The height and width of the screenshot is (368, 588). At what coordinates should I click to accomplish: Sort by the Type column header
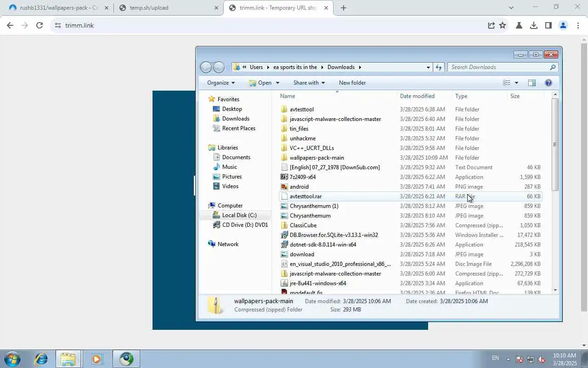point(480,96)
